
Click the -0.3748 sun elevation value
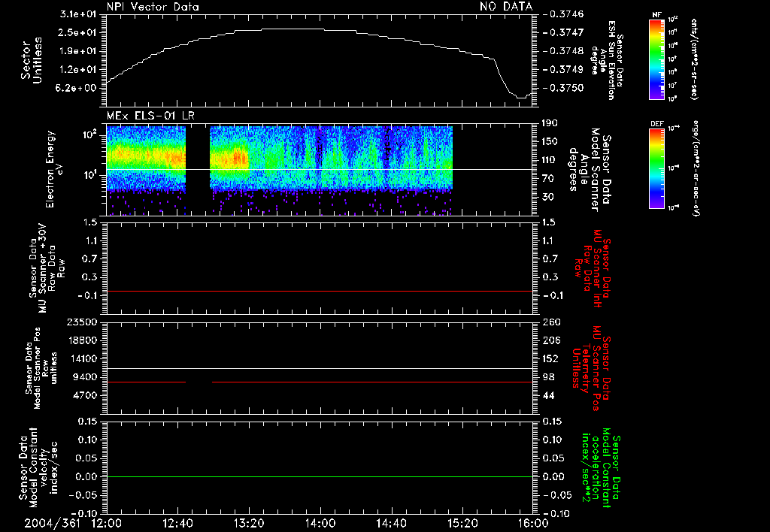pyautogui.click(x=563, y=51)
